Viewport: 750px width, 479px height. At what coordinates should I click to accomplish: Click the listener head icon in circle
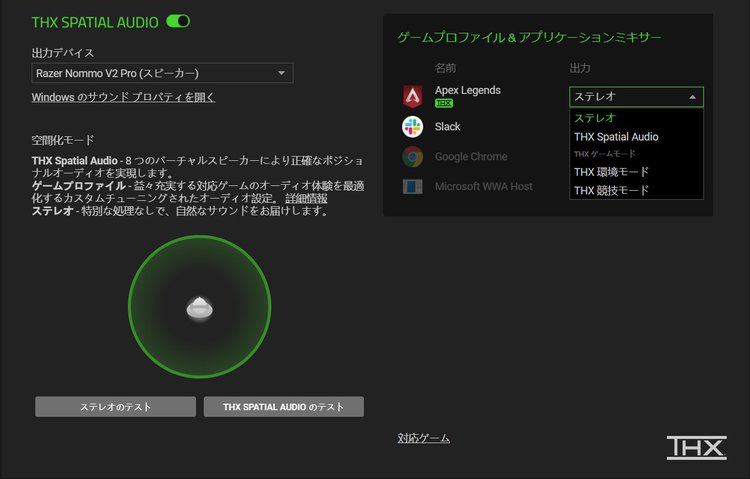coord(199,308)
